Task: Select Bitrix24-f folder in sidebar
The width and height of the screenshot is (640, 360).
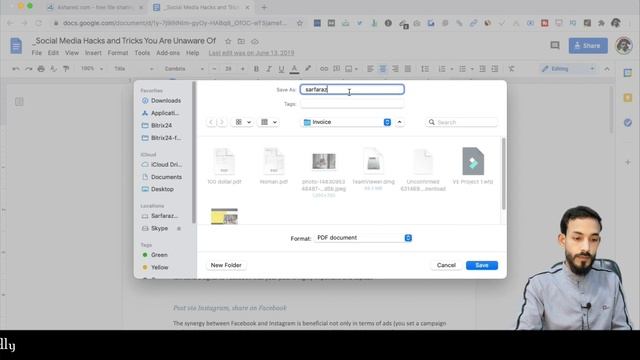Action: (x=161, y=138)
